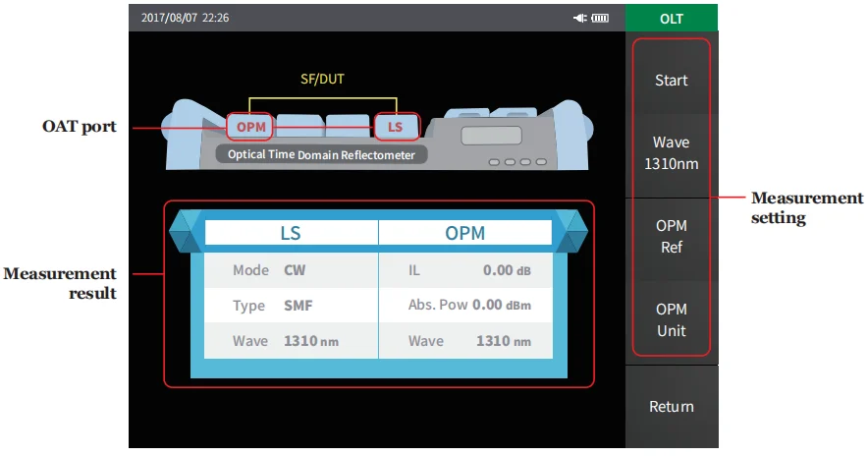Click the SF/DUT label above the ports

pos(322,80)
